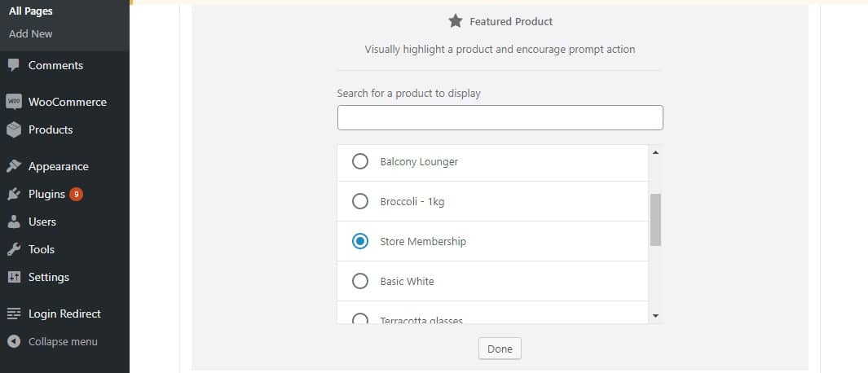Click the Plugins plug icon

click(x=14, y=194)
